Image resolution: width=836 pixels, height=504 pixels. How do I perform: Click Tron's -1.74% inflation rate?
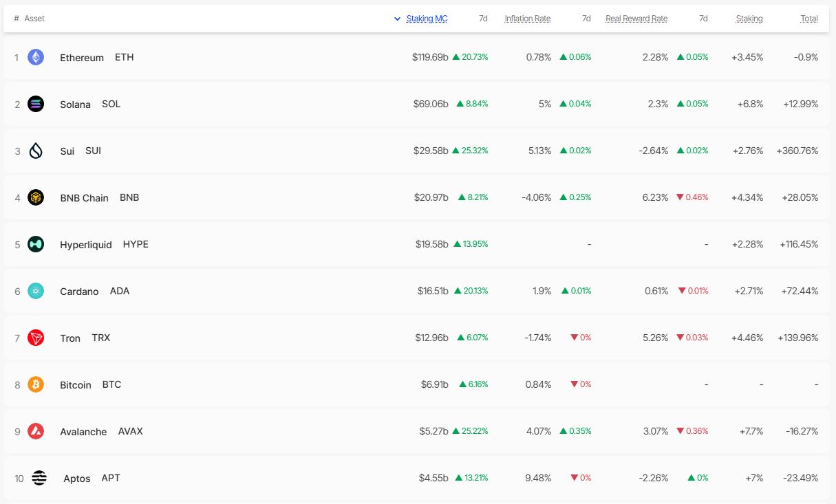tap(538, 338)
